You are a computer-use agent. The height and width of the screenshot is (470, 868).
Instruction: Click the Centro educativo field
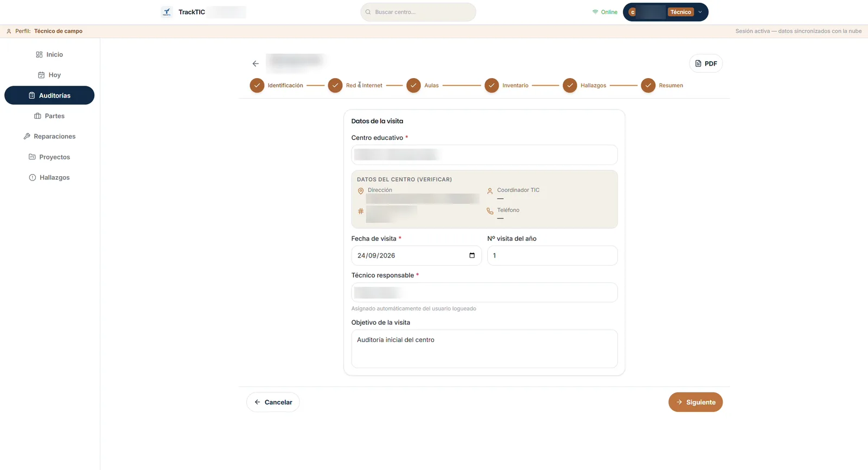pyautogui.click(x=484, y=155)
